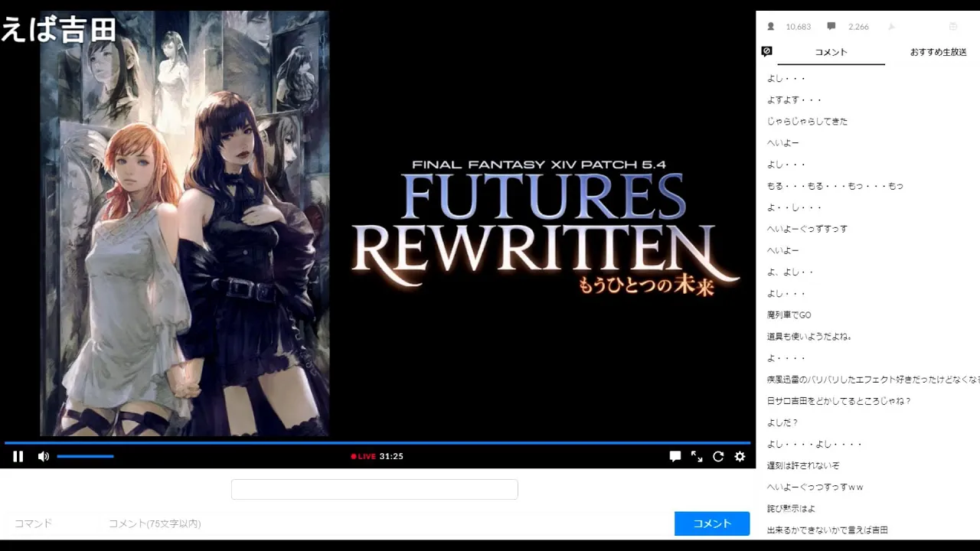Select comment '魔列車でGO'
Screen dimensions: 980x551
(x=789, y=315)
